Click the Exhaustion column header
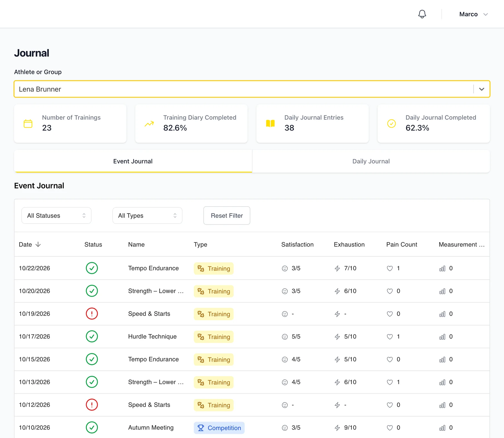This screenshot has height=438, width=504. tap(349, 244)
